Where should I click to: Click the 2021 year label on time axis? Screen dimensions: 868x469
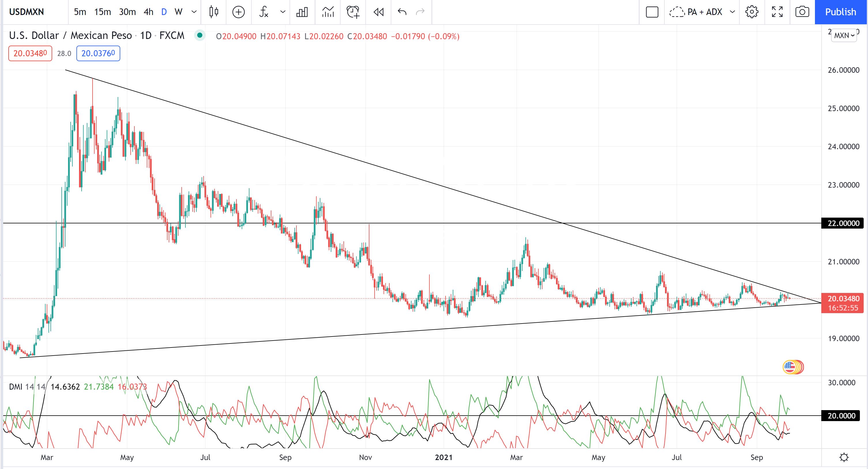point(444,457)
